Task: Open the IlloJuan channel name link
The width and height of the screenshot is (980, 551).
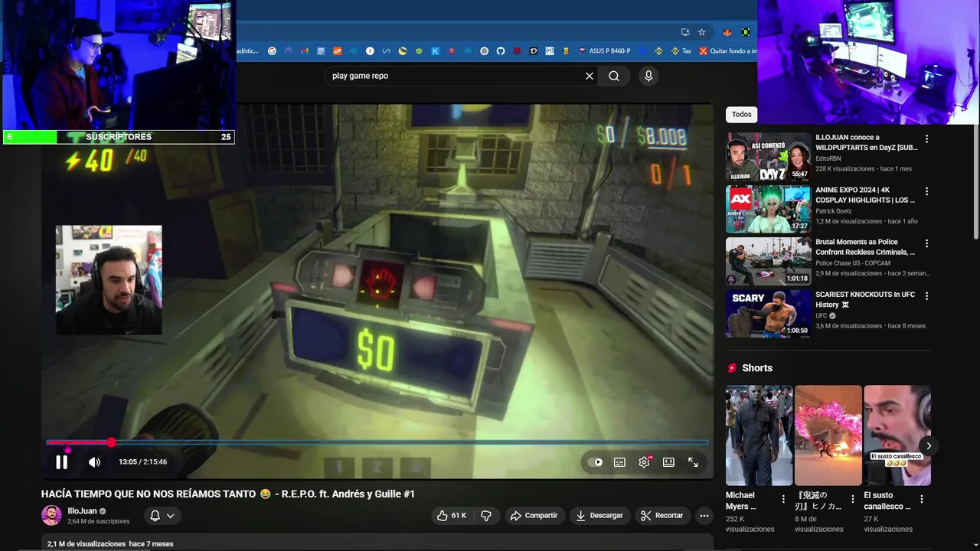Action: click(82, 511)
